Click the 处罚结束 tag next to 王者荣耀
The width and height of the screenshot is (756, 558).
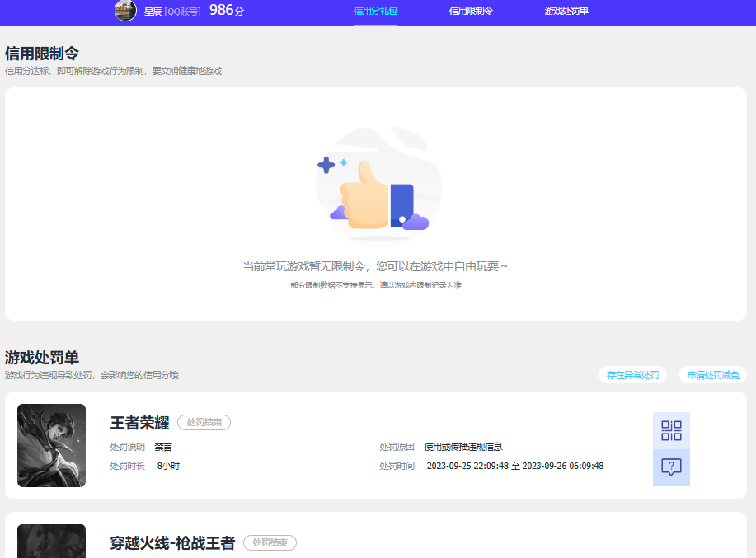coord(204,422)
